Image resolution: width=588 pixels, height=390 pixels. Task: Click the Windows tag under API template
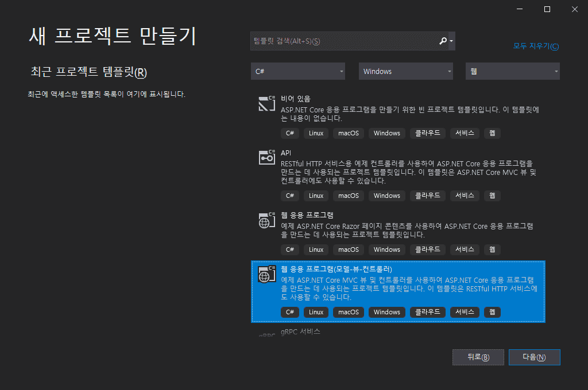(x=386, y=196)
